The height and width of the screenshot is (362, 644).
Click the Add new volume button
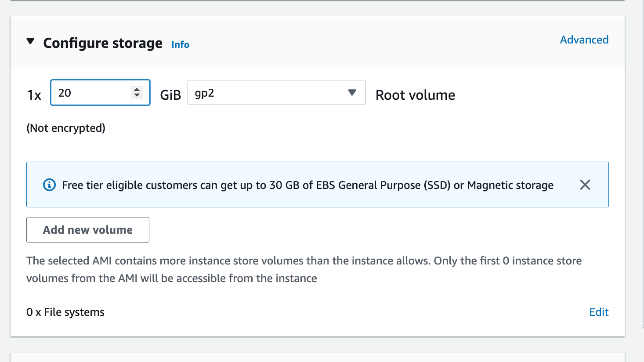(87, 229)
